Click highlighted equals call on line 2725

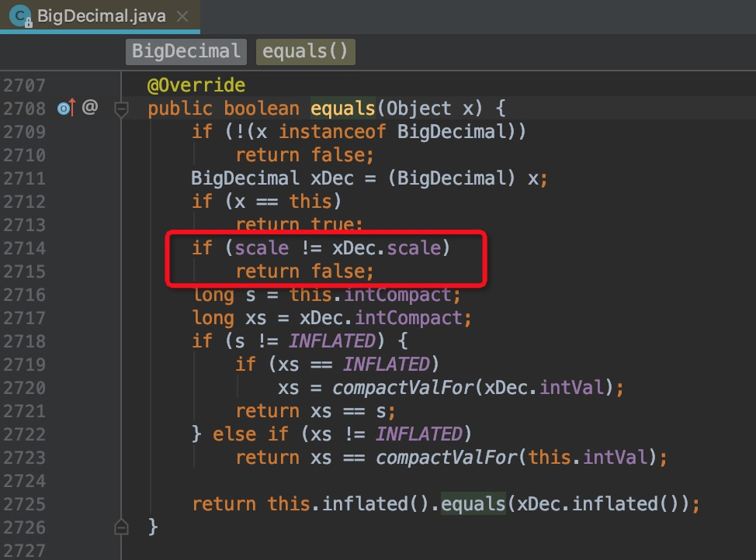click(x=473, y=504)
